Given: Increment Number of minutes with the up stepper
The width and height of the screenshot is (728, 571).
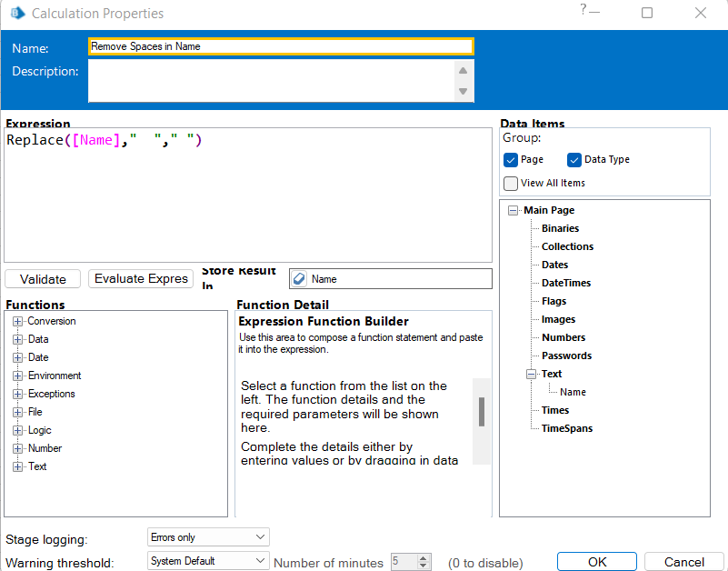Looking at the screenshot, I should pos(422,556).
